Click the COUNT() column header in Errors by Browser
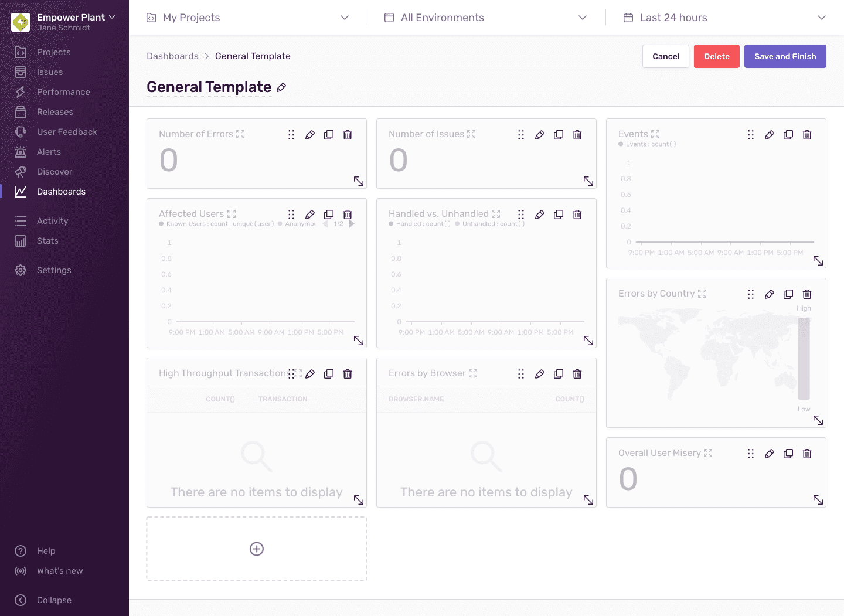 point(570,399)
